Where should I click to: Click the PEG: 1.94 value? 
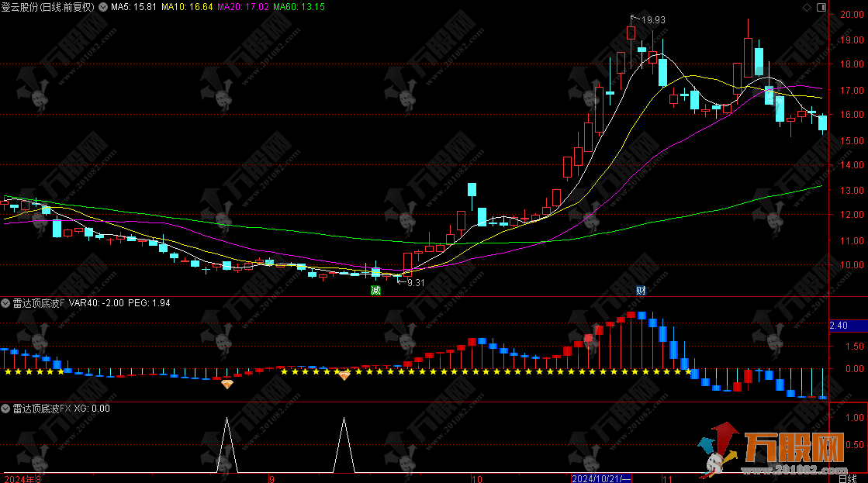point(150,303)
